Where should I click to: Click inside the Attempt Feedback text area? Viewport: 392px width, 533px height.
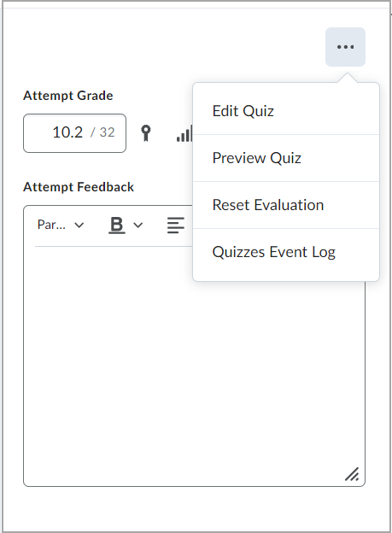click(194, 366)
